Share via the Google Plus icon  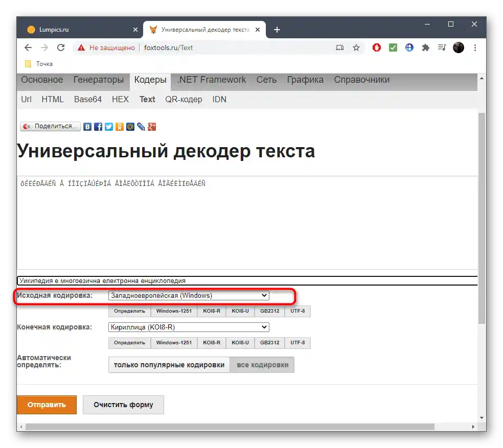click(152, 127)
